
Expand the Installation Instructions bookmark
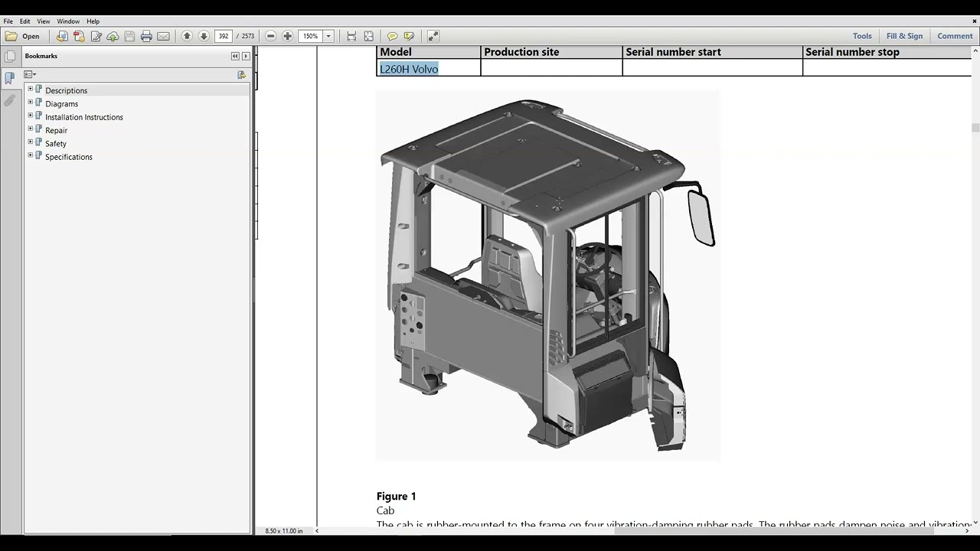31,116
